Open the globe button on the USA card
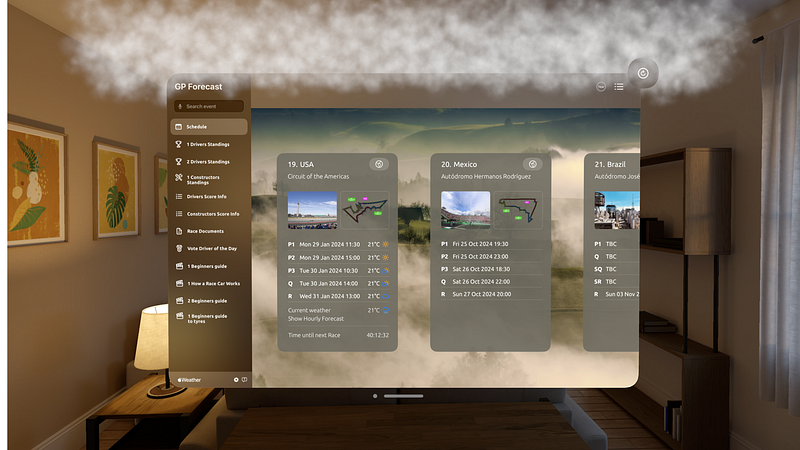The height and width of the screenshot is (450, 800). point(379,164)
